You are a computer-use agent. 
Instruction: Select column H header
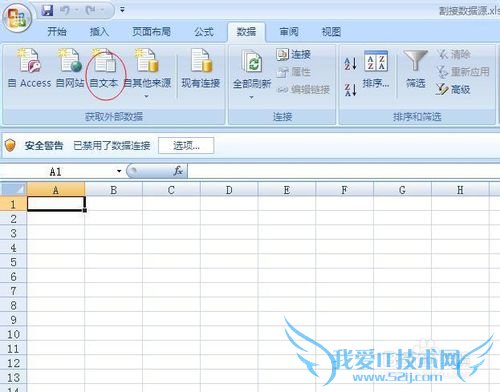460,190
